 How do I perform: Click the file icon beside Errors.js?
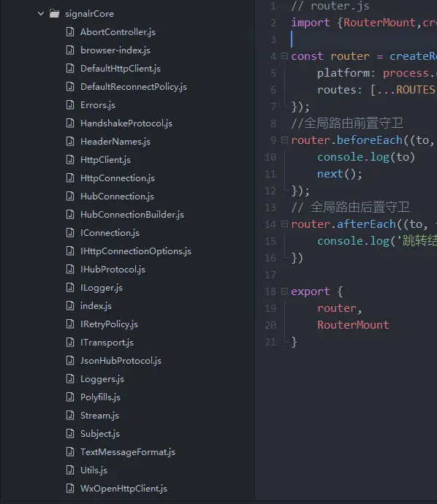tap(70, 104)
